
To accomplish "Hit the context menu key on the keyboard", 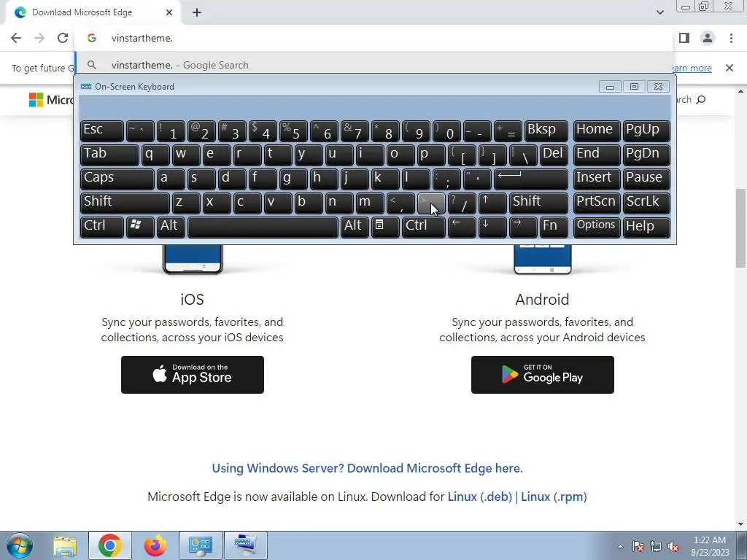I will pos(385,227).
